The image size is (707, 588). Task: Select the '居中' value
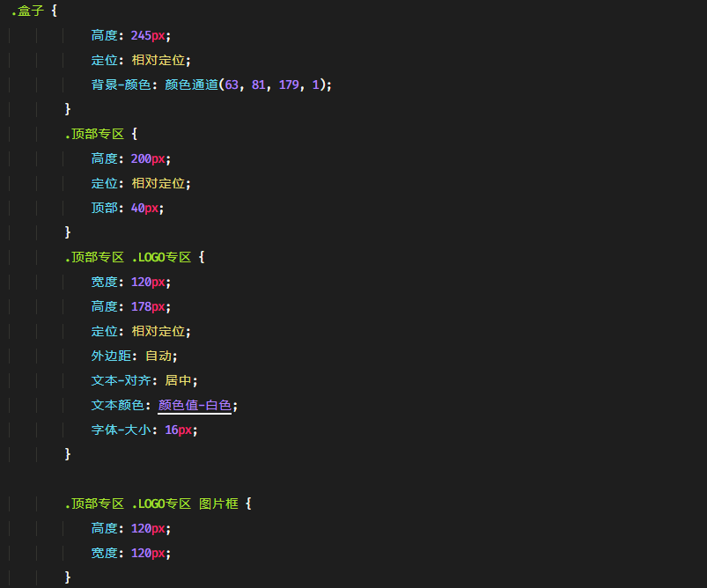178,380
